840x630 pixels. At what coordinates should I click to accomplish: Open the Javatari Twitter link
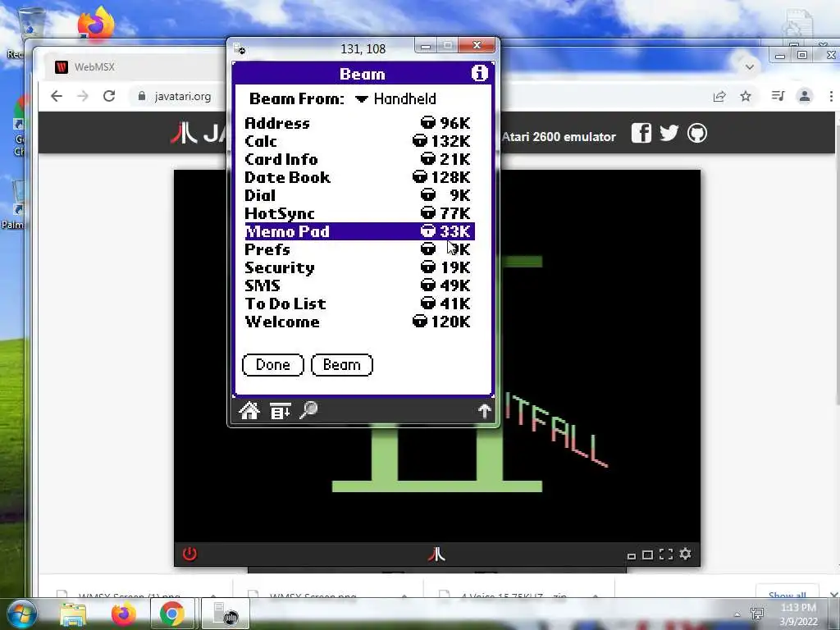[669, 133]
